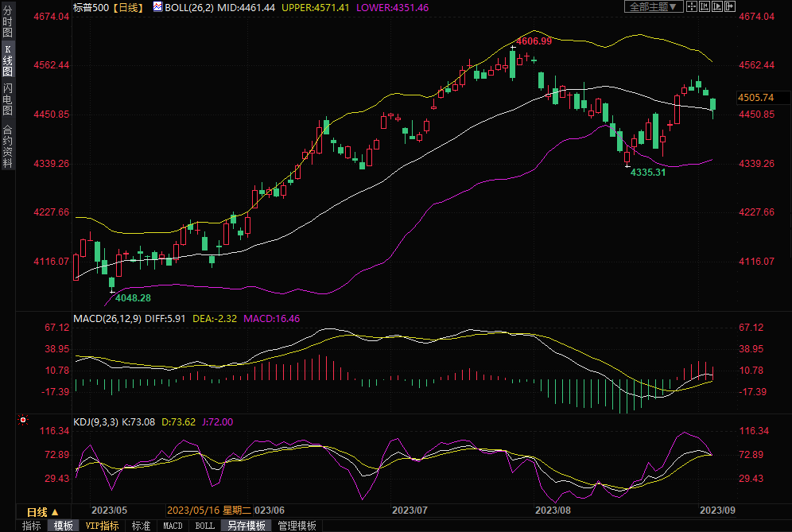Screen dimensions: 792x532
Task: Click the exit arrow icon at top right
Action: point(730,6)
